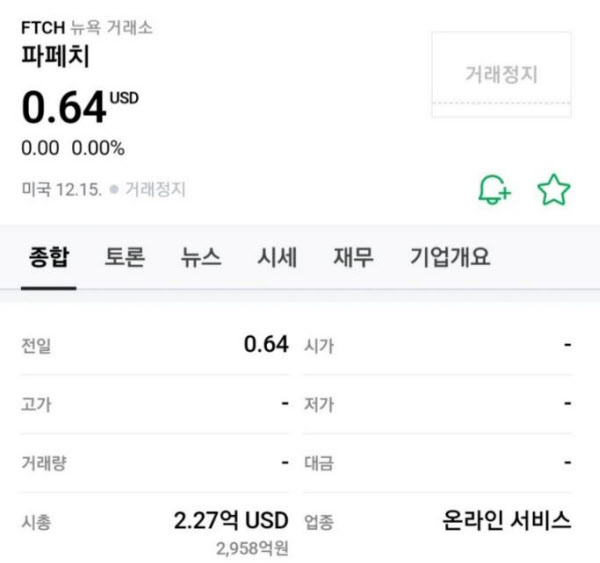Click the 거래량 volume row
Viewport: 600px width, 563px height.
[x=154, y=463]
